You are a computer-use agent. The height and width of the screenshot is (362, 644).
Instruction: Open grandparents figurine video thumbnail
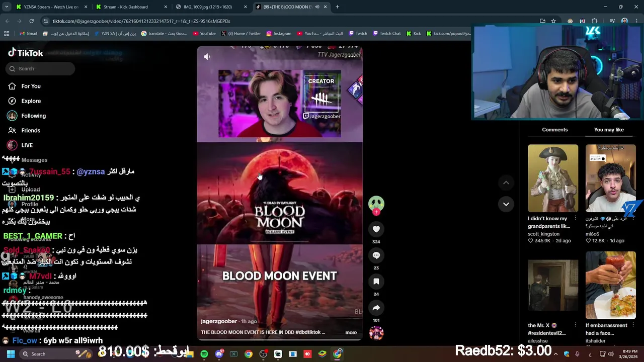pos(553,178)
